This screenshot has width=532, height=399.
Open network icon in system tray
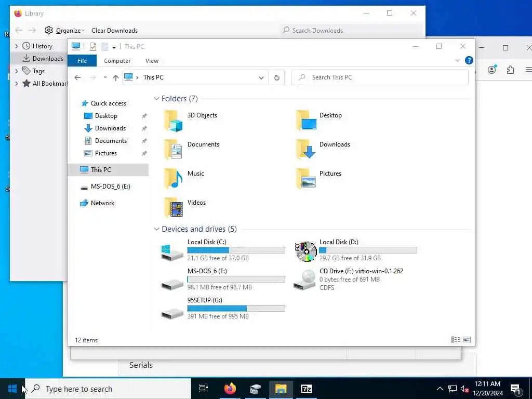tap(452, 389)
